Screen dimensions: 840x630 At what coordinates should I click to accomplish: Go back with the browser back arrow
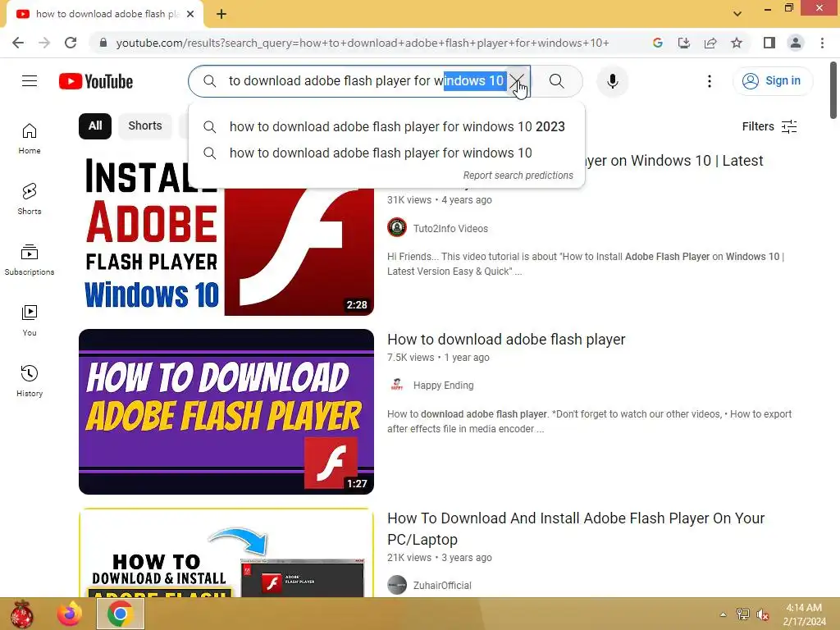click(x=18, y=43)
